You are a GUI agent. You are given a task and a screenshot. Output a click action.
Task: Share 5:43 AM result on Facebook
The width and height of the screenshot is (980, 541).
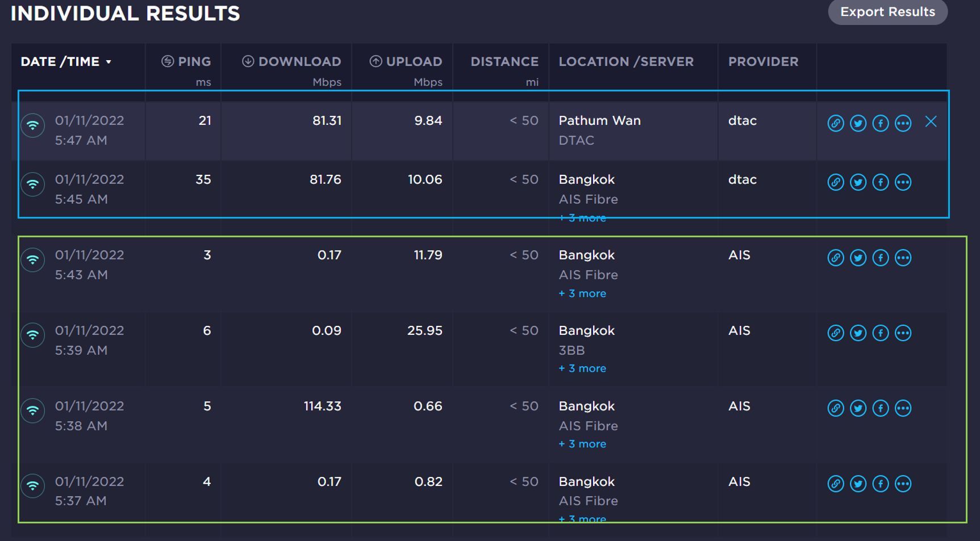coord(881,258)
